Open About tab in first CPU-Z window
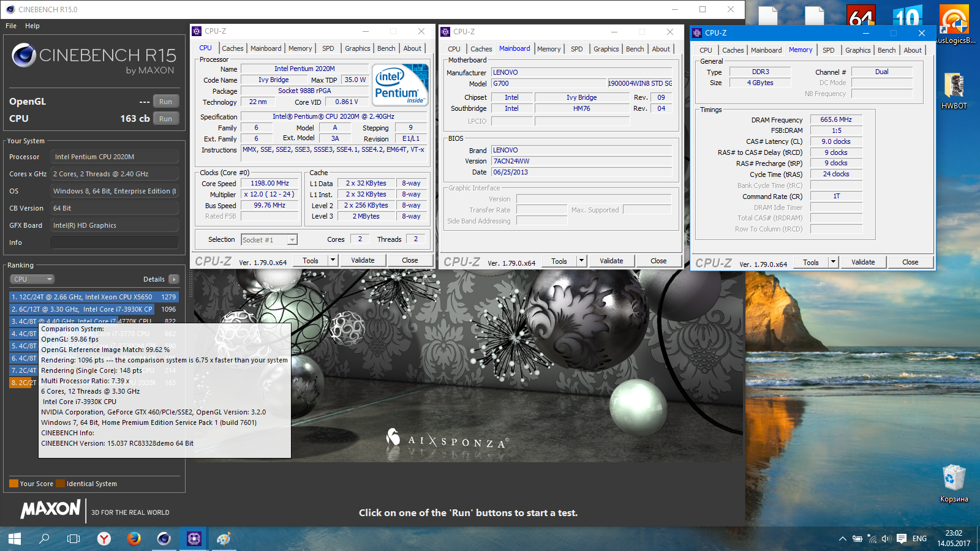This screenshot has width=980, height=551. click(412, 48)
